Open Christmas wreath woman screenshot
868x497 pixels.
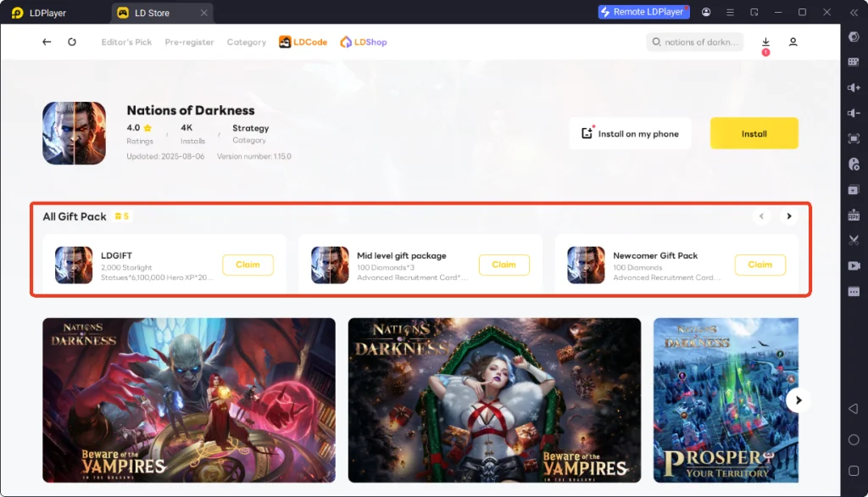point(494,400)
